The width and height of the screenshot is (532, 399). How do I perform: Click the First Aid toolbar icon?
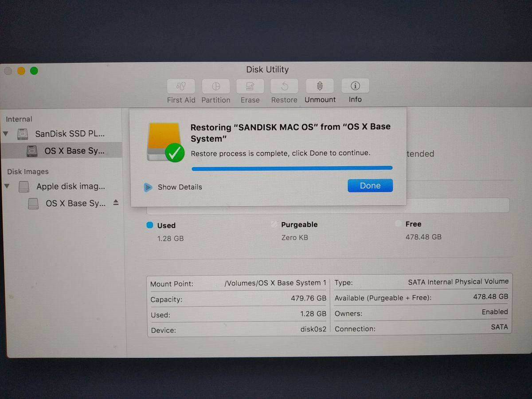pos(181,86)
